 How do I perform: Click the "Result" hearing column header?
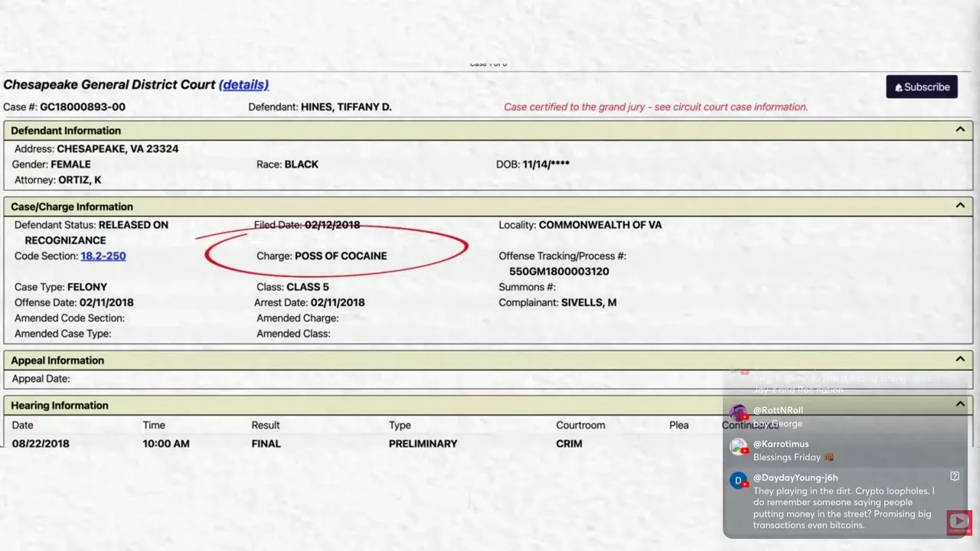click(266, 425)
